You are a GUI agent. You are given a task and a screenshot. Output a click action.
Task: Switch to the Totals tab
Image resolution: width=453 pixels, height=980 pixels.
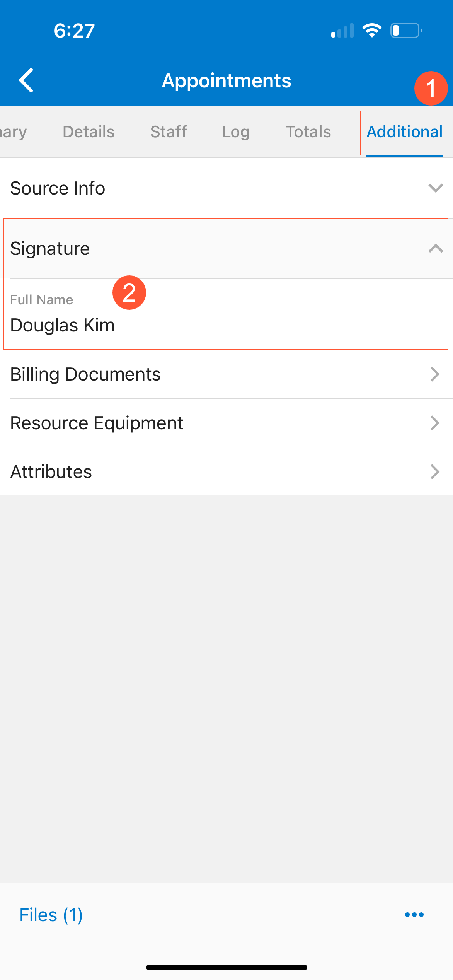pyautogui.click(x=308, y=132)
